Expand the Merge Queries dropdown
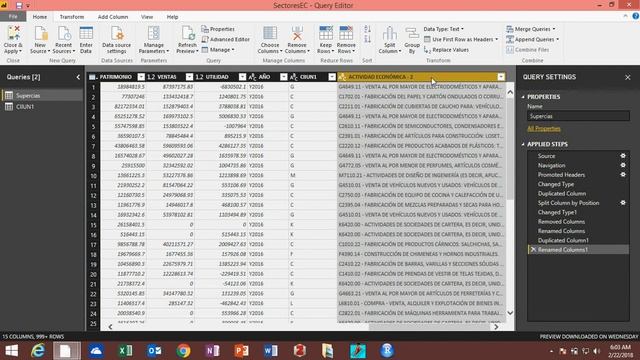This screenshot has height=360, width=640. click(554, 29)
